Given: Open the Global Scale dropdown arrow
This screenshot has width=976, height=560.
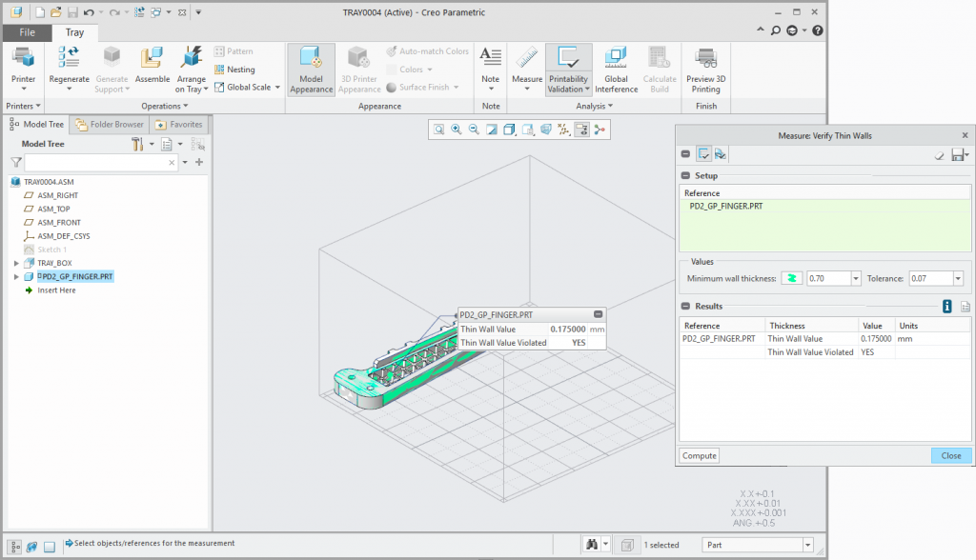Looking at the screenshot, I should (277, 87).
